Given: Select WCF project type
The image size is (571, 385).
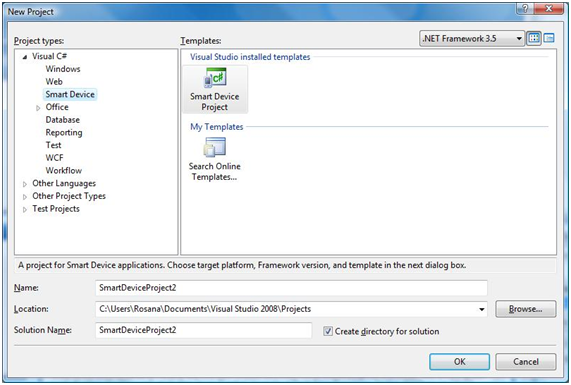Looking at the screenshot, I should click(54, 158).
